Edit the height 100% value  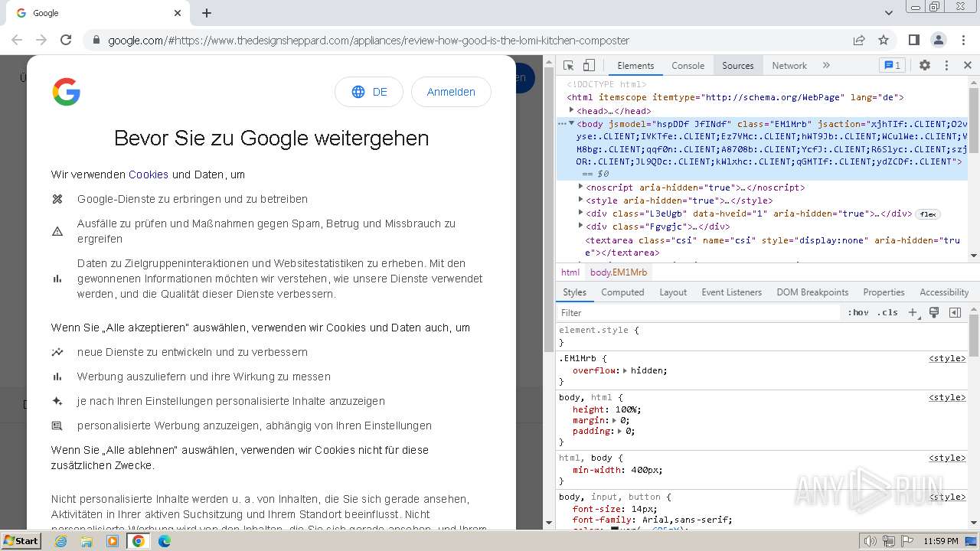[628, 409]
